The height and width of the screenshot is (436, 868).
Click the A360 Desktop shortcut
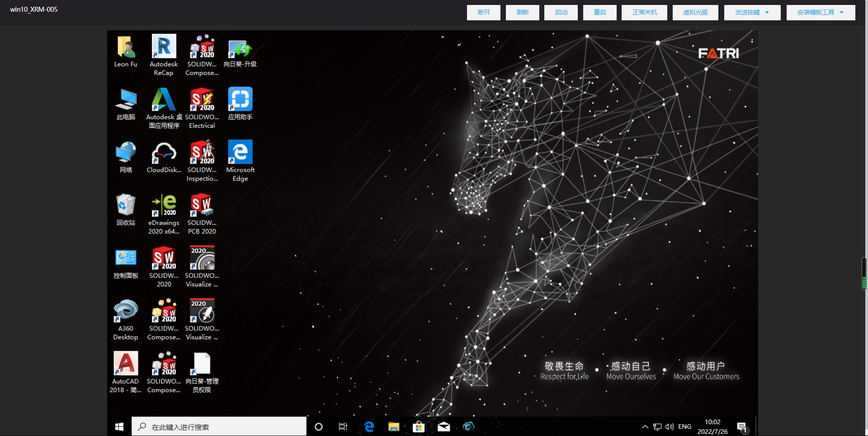click(126, 319)
